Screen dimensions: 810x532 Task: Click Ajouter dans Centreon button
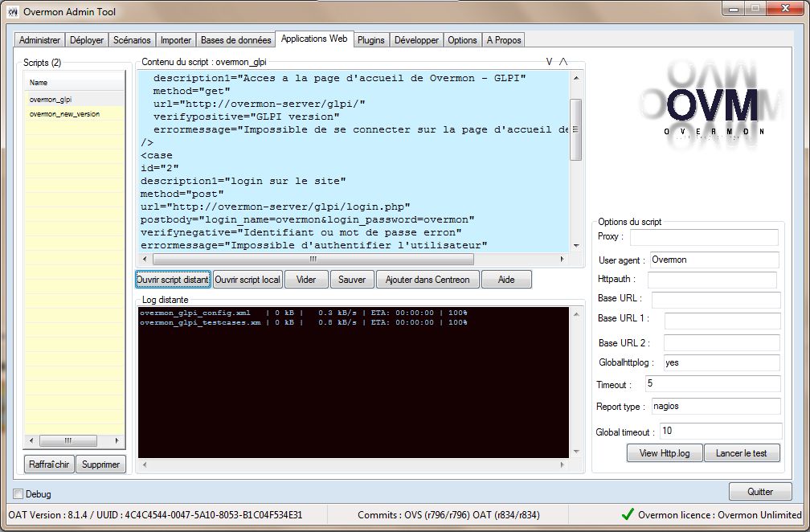pyautogui.click(x=427, y=280)
